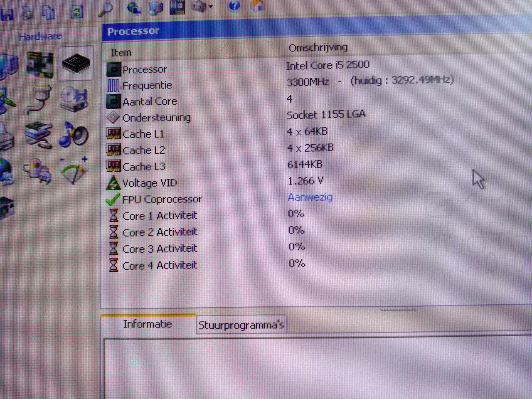The image size is (532, 399).
Task: Select the Cache L1 row label
Action: 143,134
